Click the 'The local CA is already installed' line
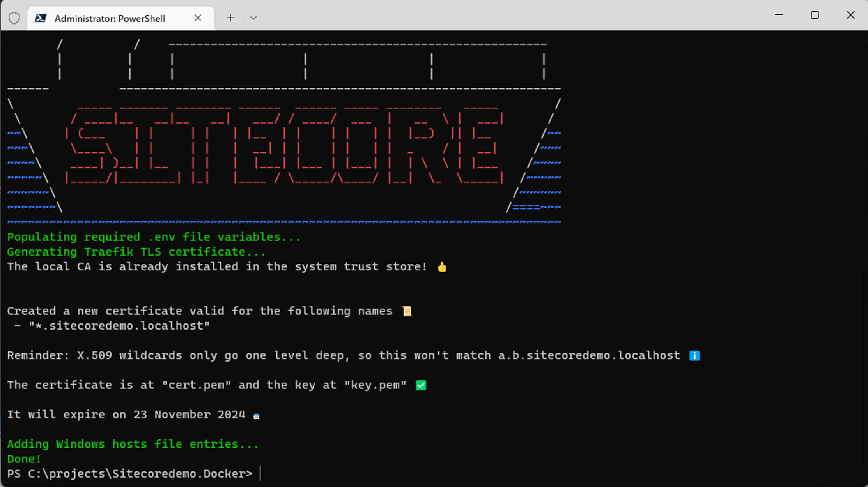868x487 pixels. tap(217, 267)
